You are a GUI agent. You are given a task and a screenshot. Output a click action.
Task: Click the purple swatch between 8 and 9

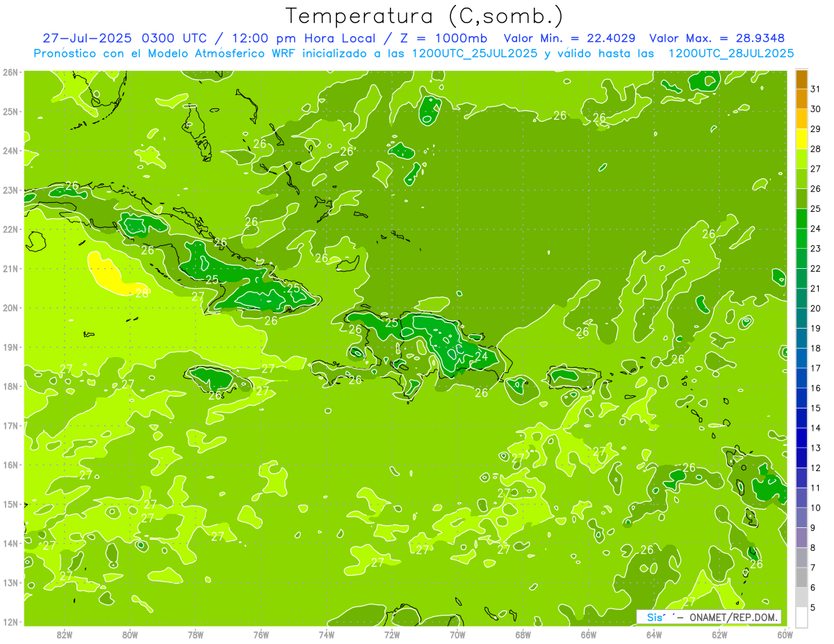click(x=801, y=537)
